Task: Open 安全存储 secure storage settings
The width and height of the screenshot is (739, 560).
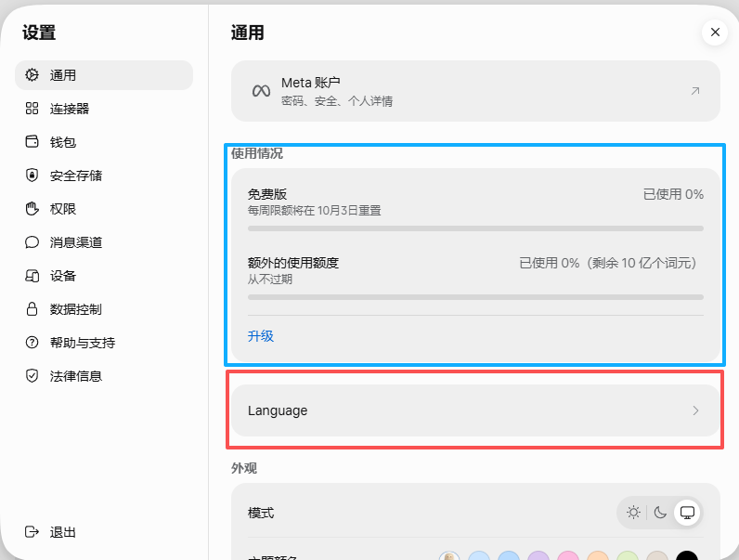Action: click(x=104, y=176)
